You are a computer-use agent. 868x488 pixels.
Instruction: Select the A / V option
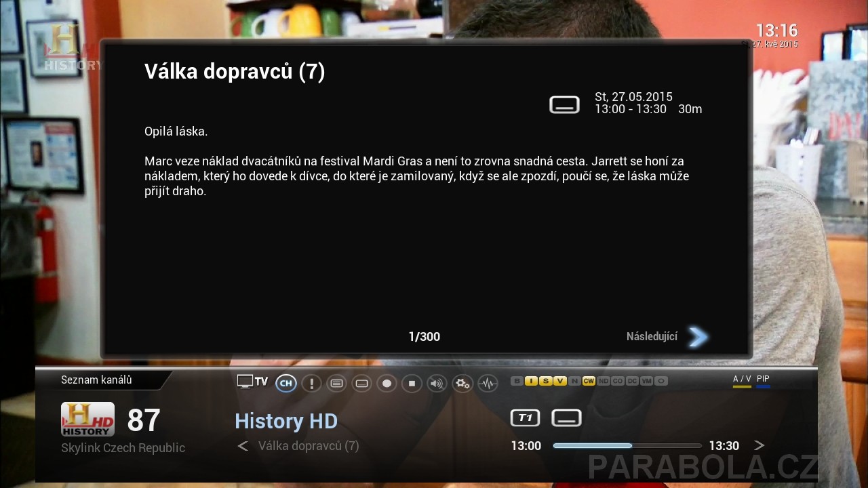click(x=742, y=380)
